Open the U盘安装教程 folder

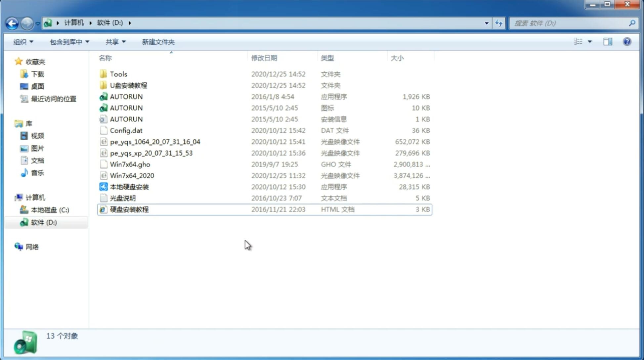[129, 85]
